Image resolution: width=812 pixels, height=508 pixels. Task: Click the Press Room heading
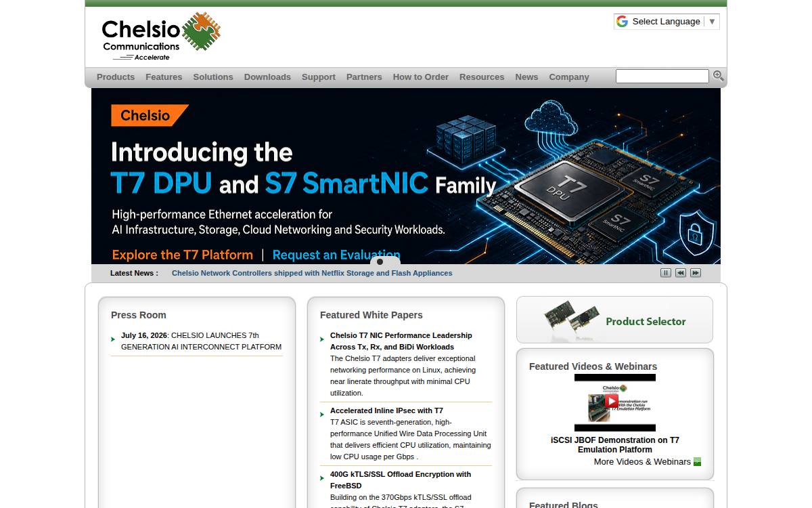point(139,315)
